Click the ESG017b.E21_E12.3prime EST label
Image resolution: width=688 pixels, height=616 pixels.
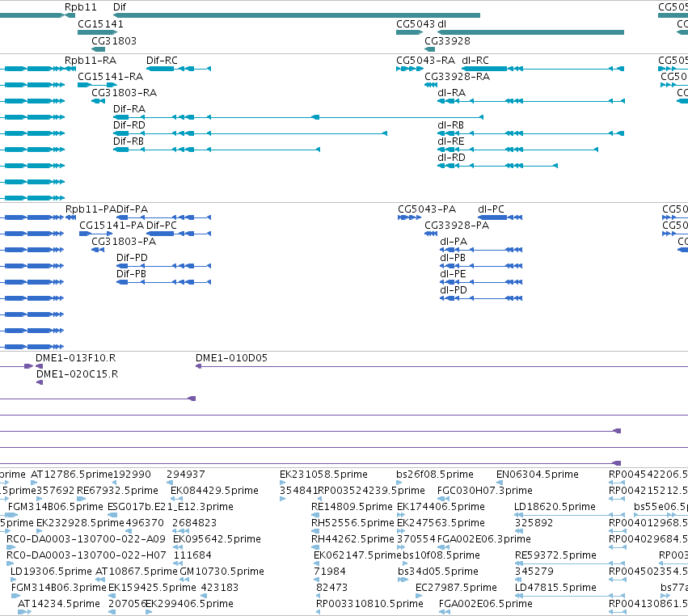pos(171,507)
